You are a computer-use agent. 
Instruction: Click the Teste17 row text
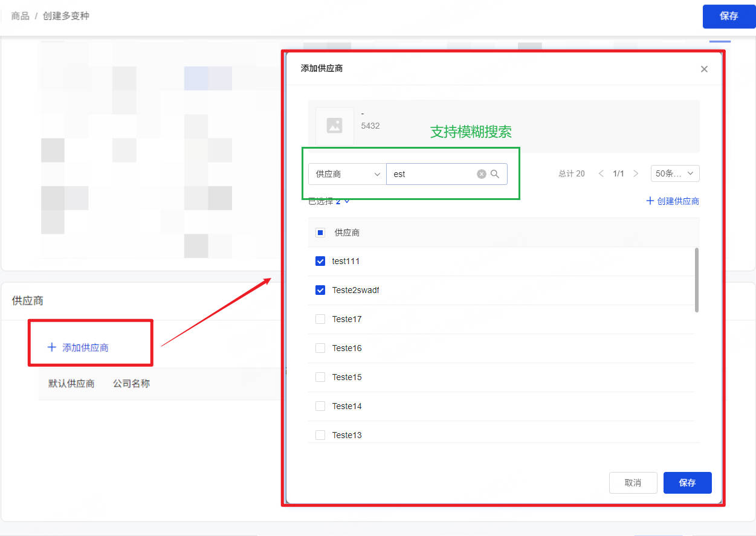click(x=347, y=319)
